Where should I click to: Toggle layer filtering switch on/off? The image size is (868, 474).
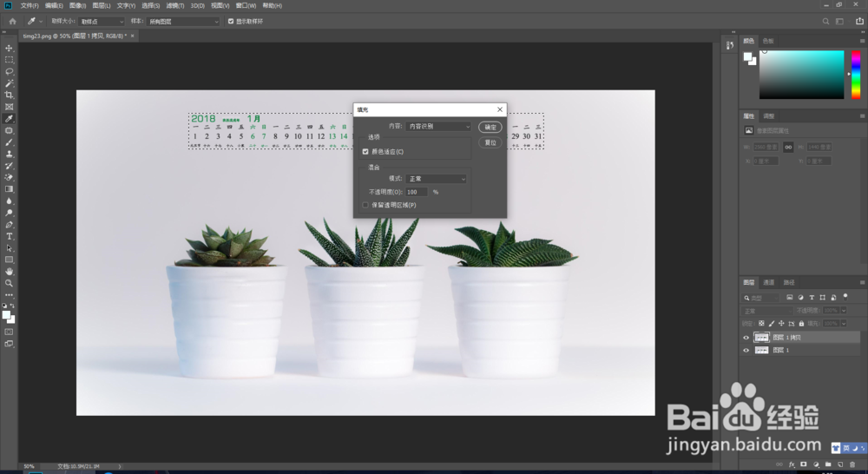tap(845, 298)
